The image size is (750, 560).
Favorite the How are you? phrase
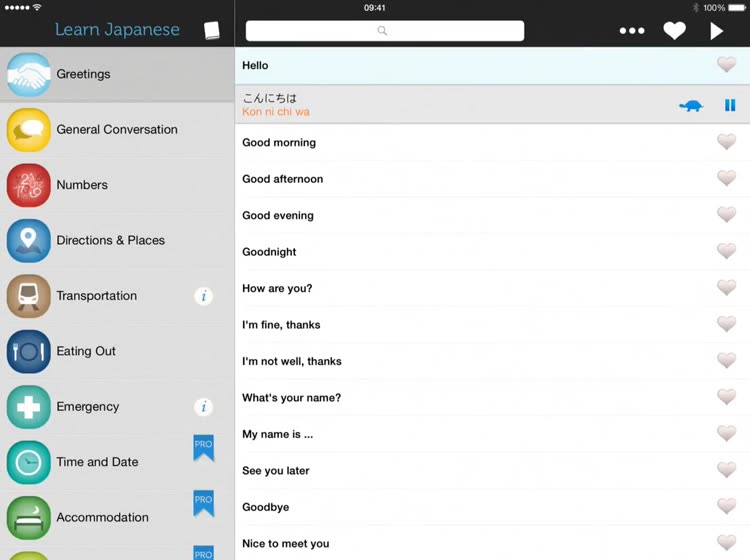727,287
